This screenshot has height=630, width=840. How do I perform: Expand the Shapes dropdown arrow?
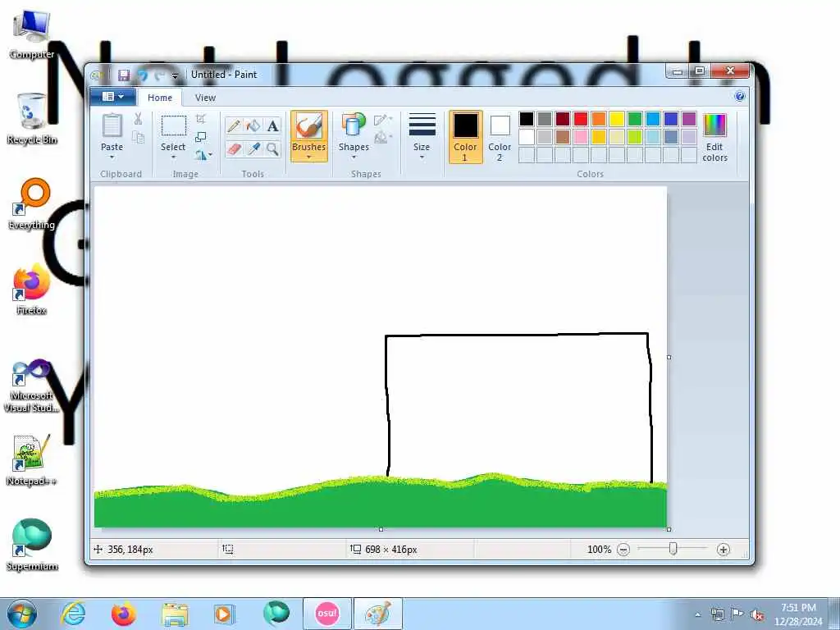pyautogui.click(x=354, y=157)
